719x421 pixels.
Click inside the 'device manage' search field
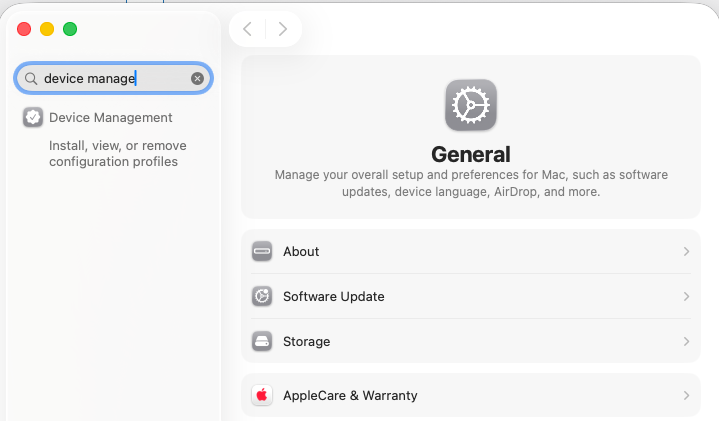110,78
